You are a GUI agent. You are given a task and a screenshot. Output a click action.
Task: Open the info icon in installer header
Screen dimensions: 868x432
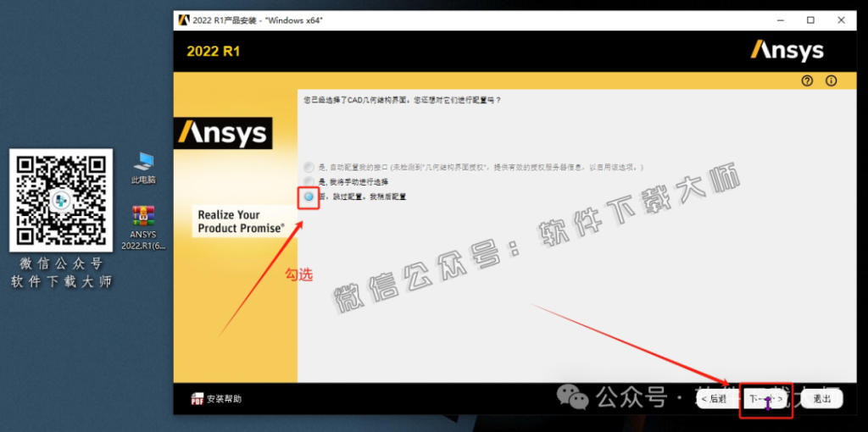(x=831, y=80)
